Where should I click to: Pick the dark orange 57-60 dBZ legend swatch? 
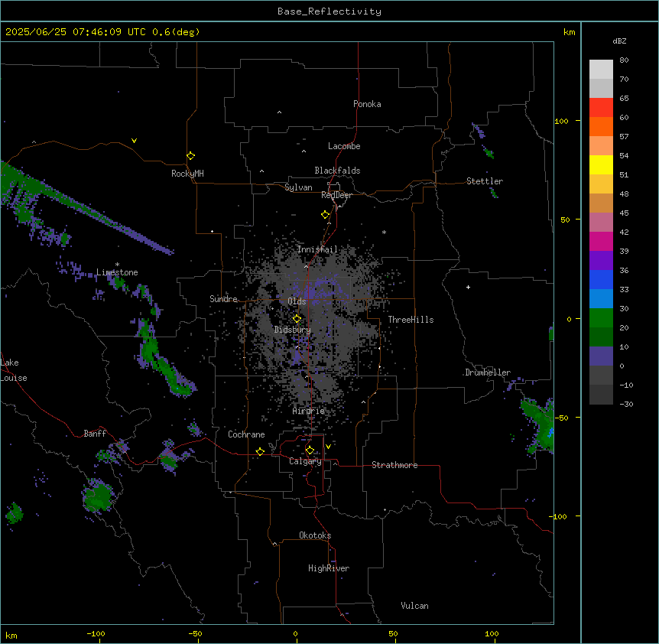pyautogui.click(x=601, y=126)
